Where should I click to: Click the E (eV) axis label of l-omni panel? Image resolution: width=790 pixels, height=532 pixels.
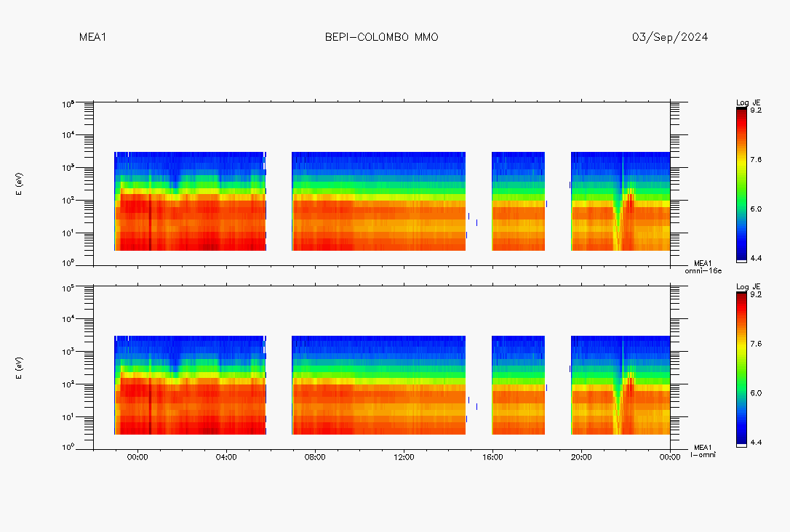[20, 368]
